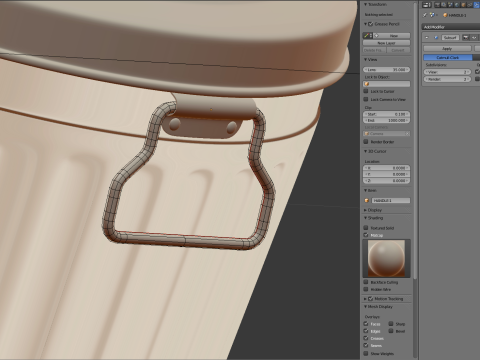The image size is (480, 360).
Task: Disable Faces overlay checkbox
Action: pos(366,324)
